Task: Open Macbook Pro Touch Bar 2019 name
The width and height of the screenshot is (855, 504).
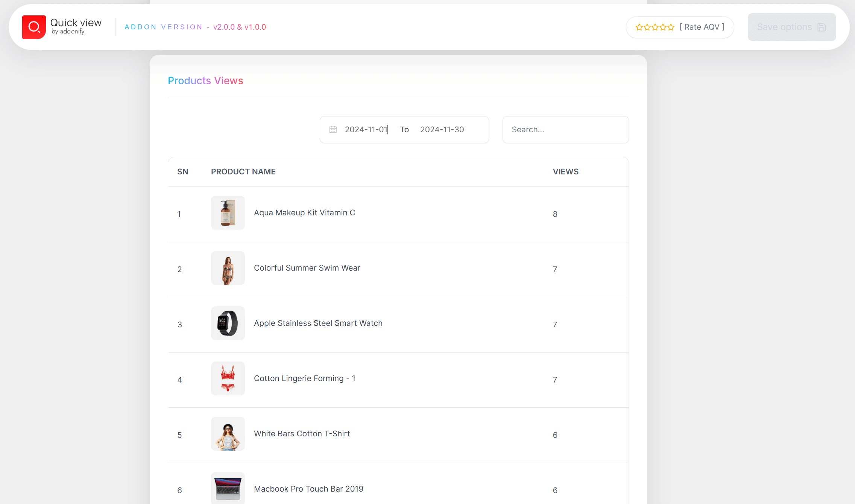Action: click(308, 489)
